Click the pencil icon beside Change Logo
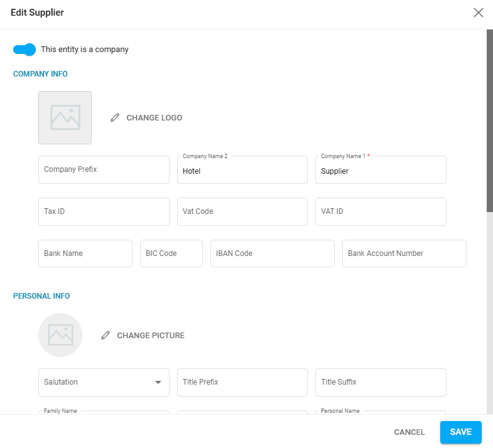Viewport: 493px width, 448px height. pos(114,118)
